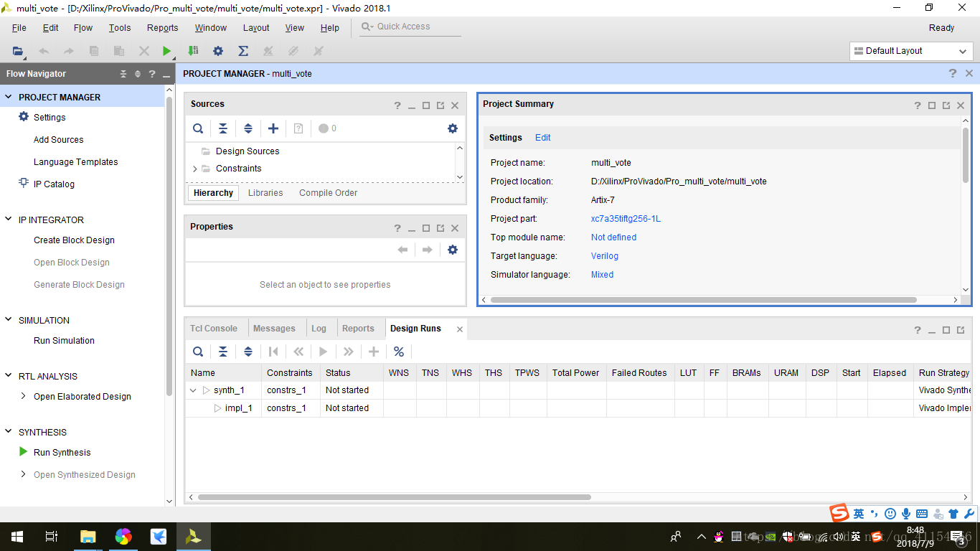Search in the Sources panel
Image resolution: width=980 pixels, height=551 pixels.
click(198, 128)
